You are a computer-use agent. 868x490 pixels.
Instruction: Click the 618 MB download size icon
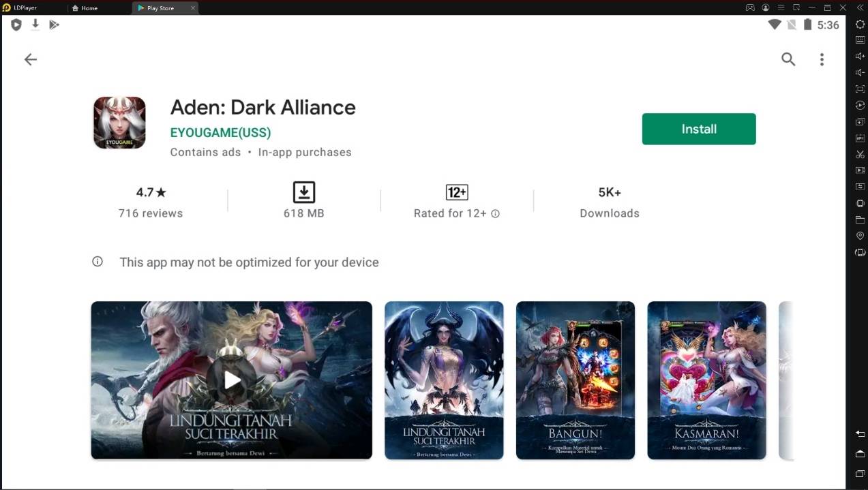pos(304,192)
